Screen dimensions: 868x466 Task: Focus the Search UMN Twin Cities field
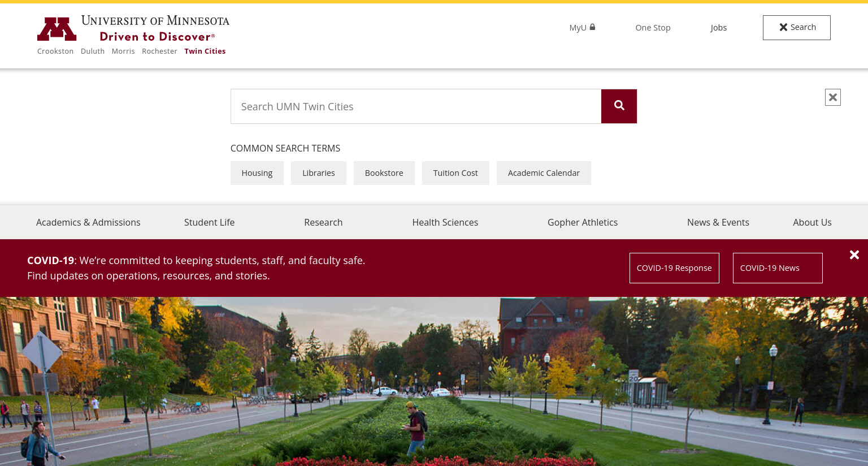pos(416,106)
